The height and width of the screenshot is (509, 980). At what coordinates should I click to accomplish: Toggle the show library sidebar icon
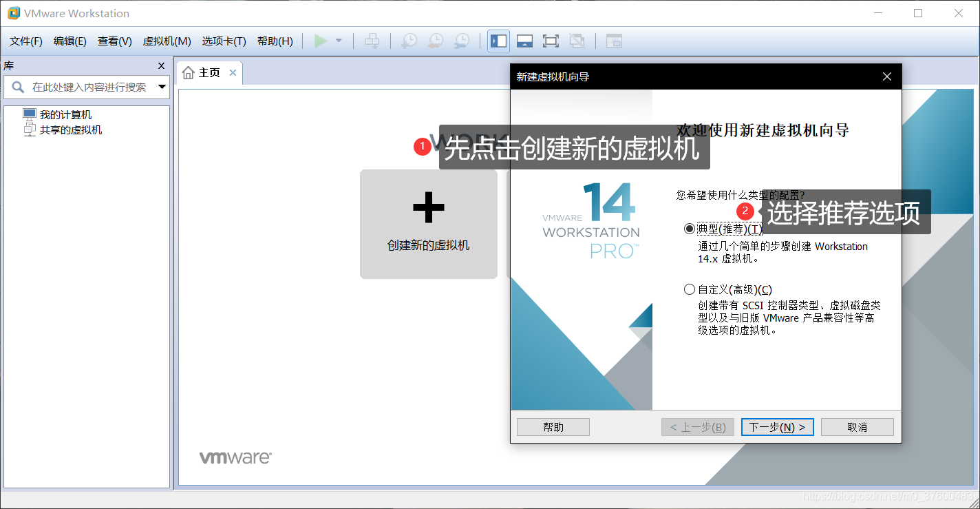click(498, 41)
